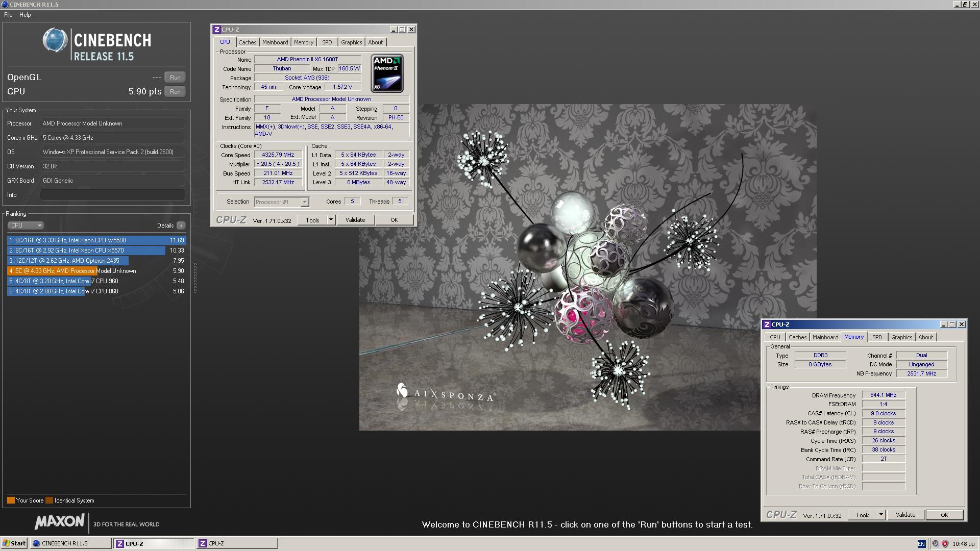Click Validate in lower CPU-Z window
This screenshot has height=551, width=980.
pyautogui.click(x=905, y=515)
